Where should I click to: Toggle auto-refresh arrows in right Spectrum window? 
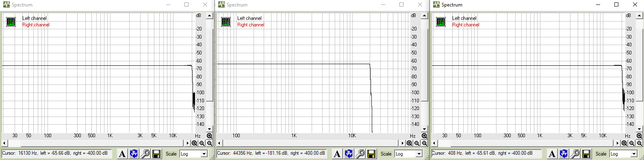pyautogui.click(x=564, y=154)
